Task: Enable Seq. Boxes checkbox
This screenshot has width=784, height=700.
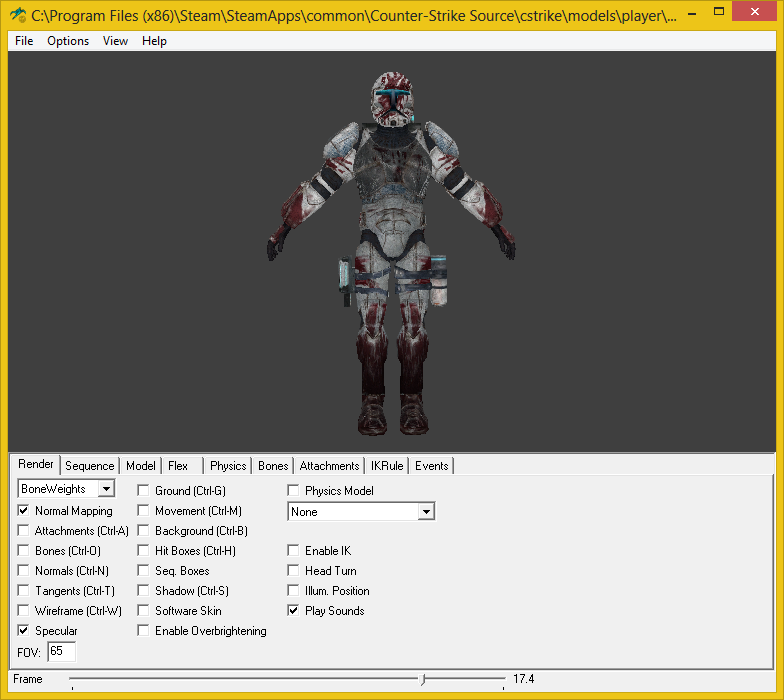Action: (143, 570)
